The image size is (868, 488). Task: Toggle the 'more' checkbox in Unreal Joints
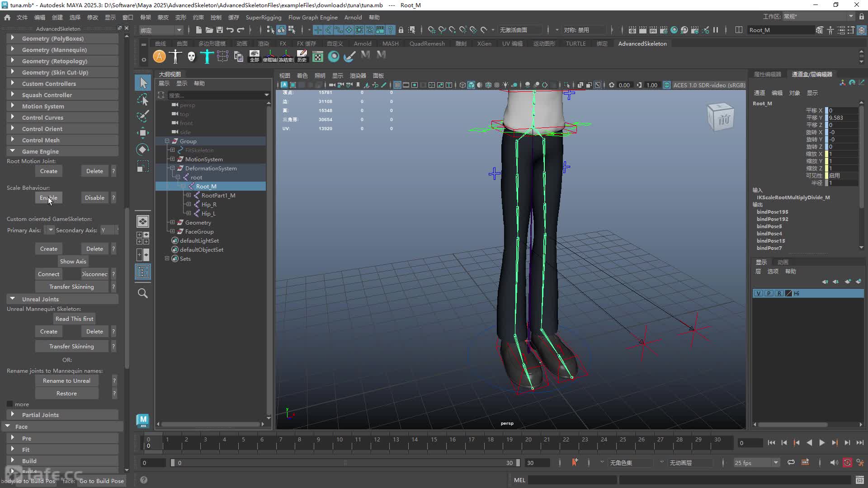pyautogui.click(x=9, y=404)
